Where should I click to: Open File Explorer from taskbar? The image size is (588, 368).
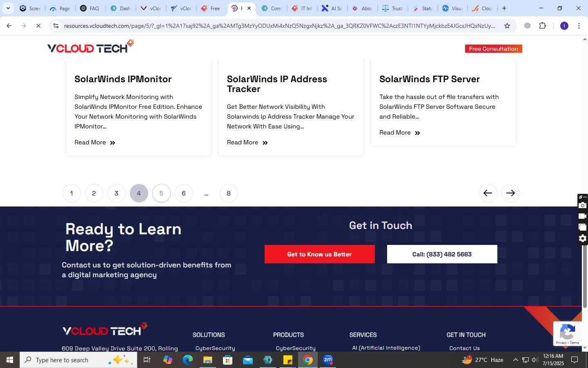207,360
